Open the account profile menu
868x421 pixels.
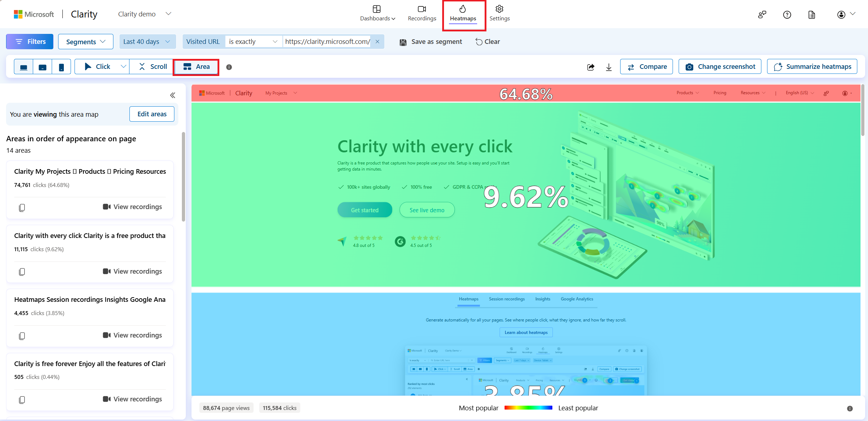[846, 14]
